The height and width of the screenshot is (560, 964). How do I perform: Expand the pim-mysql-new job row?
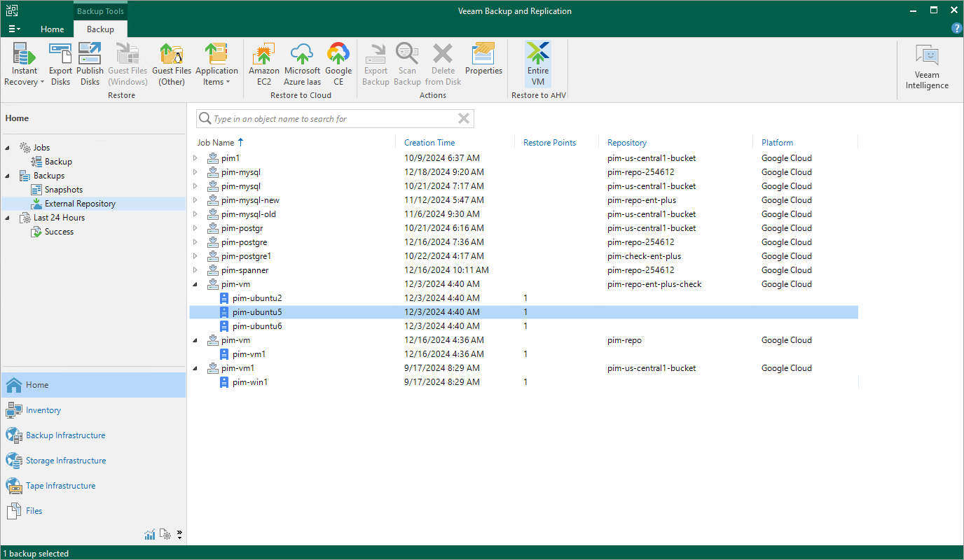195,200
